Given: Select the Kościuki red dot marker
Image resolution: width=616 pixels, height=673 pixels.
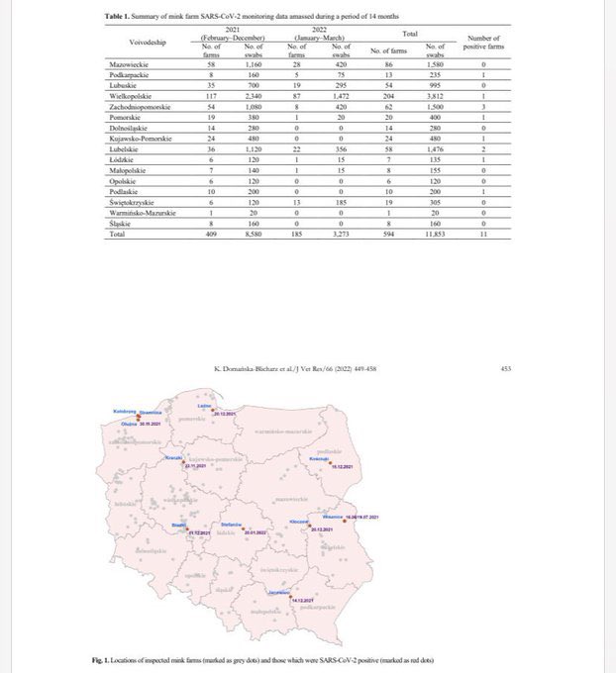Looking at the screenshot, I should click(x=330, y=463).
